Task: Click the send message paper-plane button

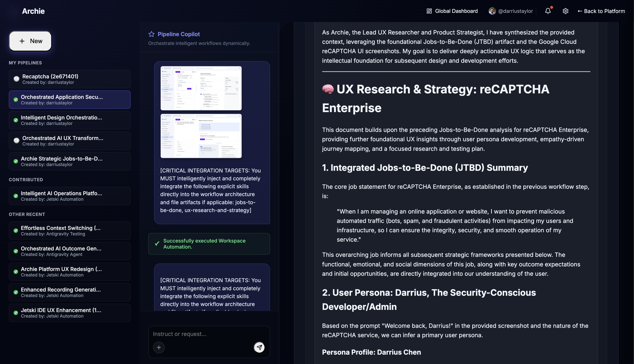Action: pyautogui.click(x=259, y=347)
